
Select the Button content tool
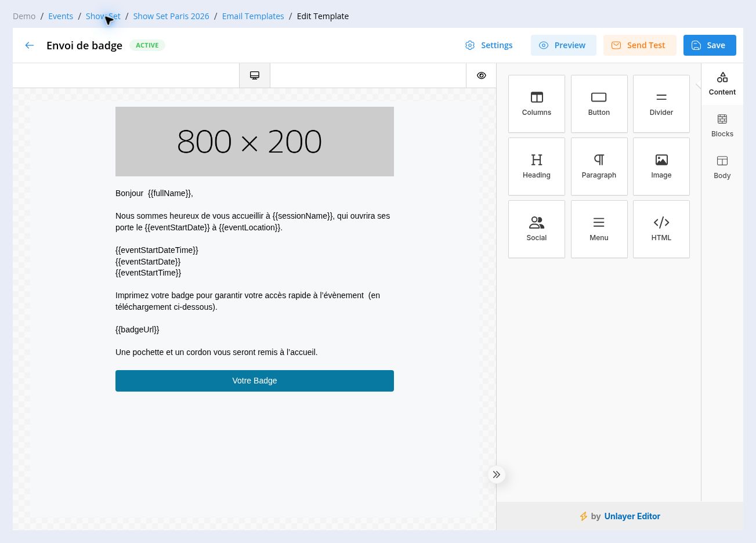599,104
